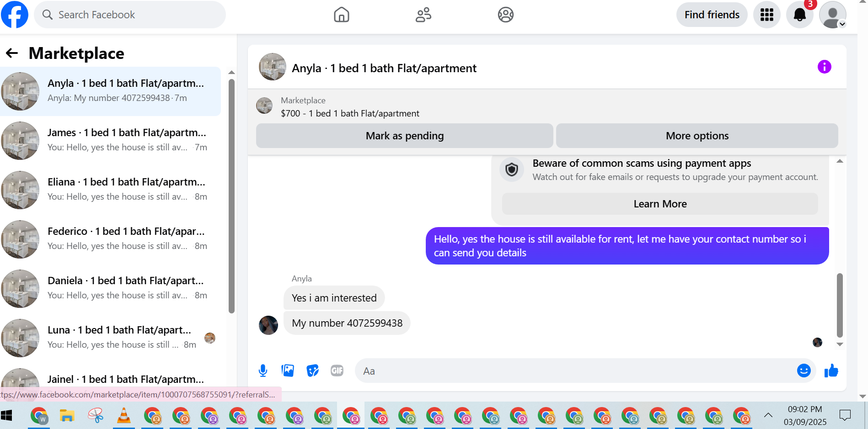
Task: Click the Find friends button
Action: click(x=712, y=15)
